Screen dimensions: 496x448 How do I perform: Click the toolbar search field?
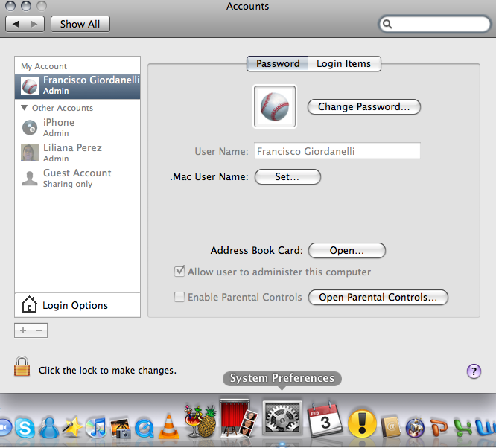435,24
